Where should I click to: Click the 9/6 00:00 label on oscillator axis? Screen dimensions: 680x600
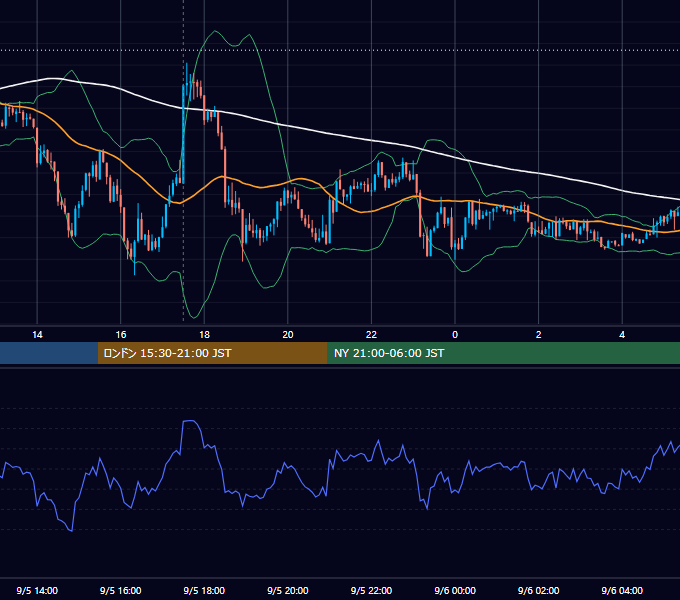pyautogui.click(x=455, y=590)
